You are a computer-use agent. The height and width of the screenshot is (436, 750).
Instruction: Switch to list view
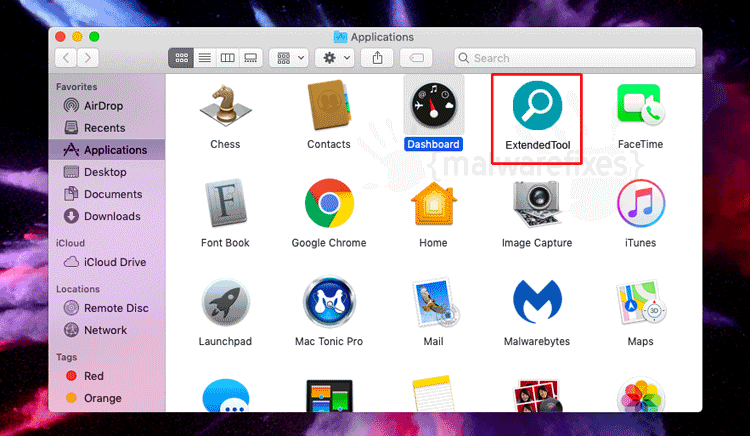(204, 58)
